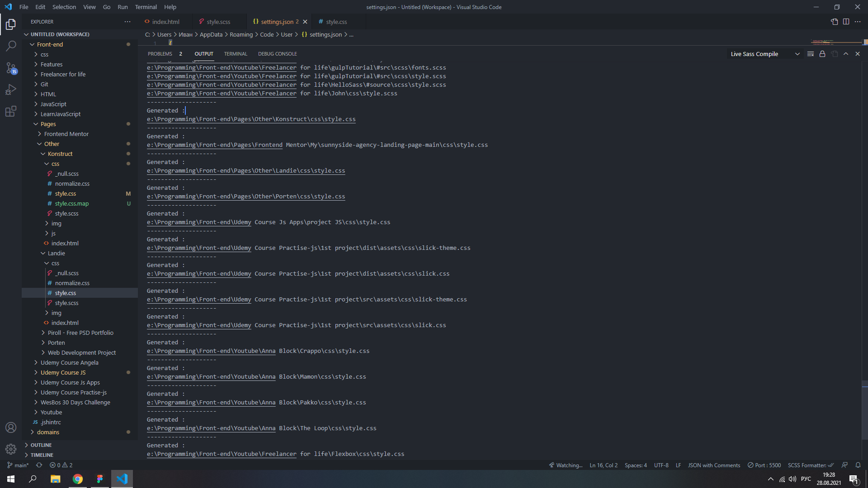Expand the OUTLINE section

(x=80, y=445)
